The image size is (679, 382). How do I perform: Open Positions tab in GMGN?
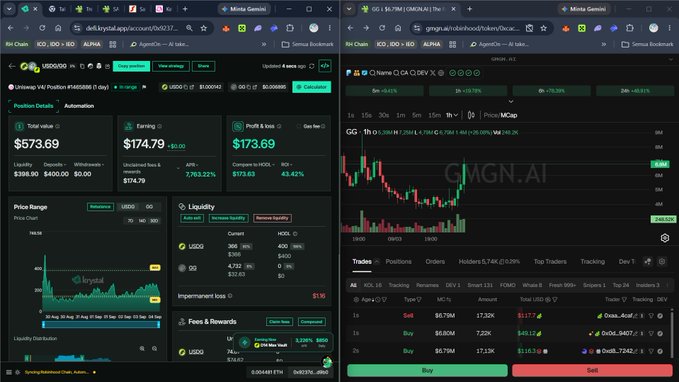pyautogui.click(x=398, y=262)
